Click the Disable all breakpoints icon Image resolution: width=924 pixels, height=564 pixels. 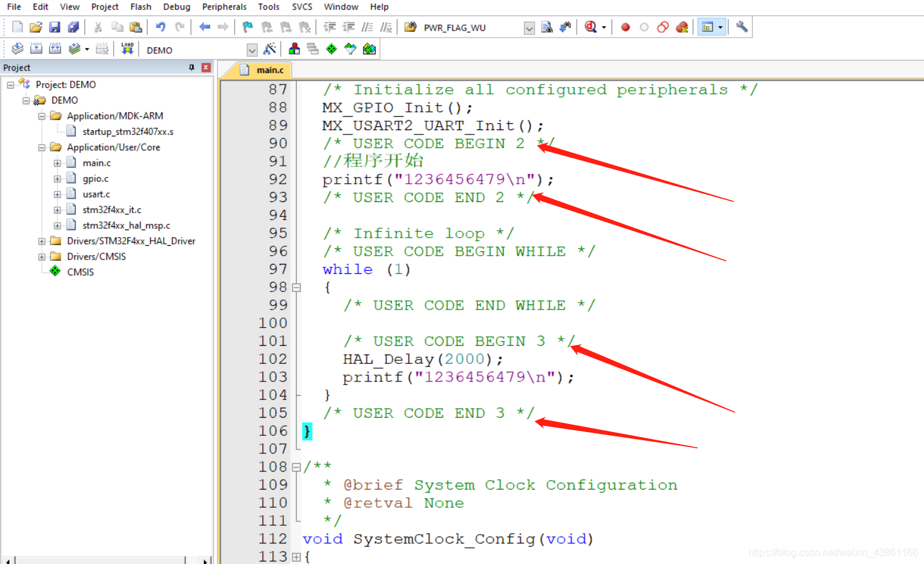[663, 27]
